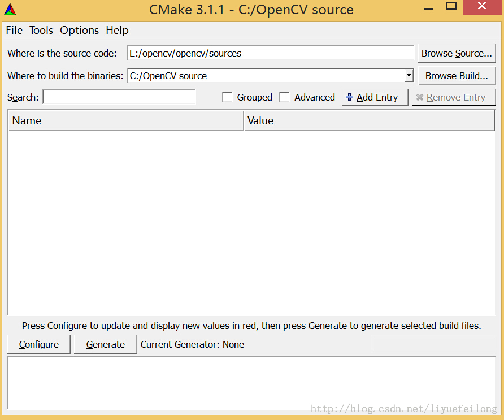Enable the Advanced checkbox

tap(284, 97)
